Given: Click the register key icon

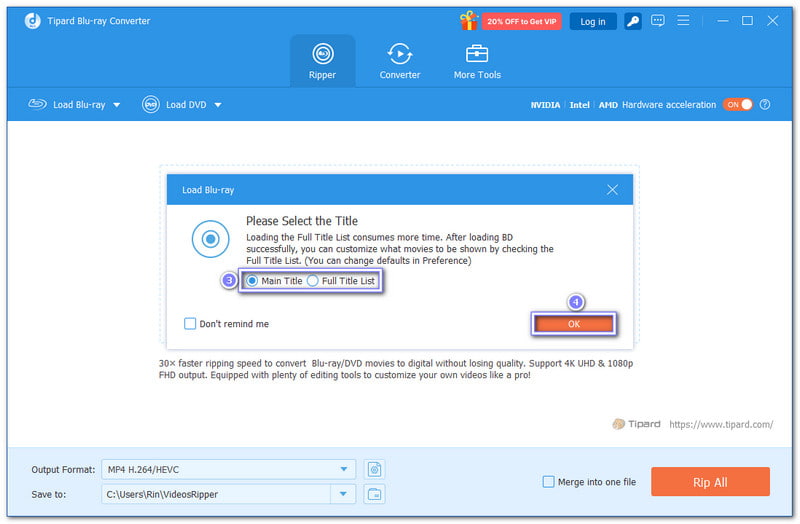Looking at the screenshot, I should tap(634, 21).
